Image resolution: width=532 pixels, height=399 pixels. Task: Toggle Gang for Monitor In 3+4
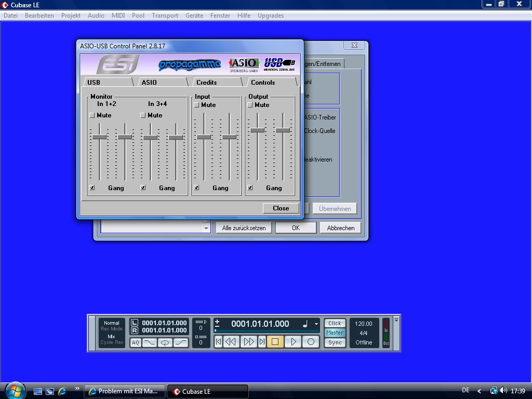point(143,188)
